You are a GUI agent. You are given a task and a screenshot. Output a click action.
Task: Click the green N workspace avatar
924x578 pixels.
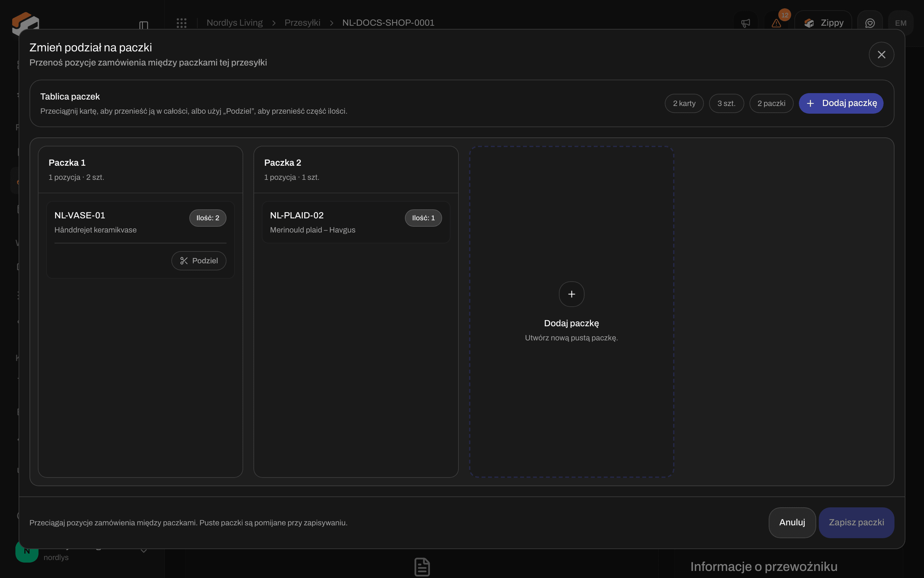coord(27,551)
